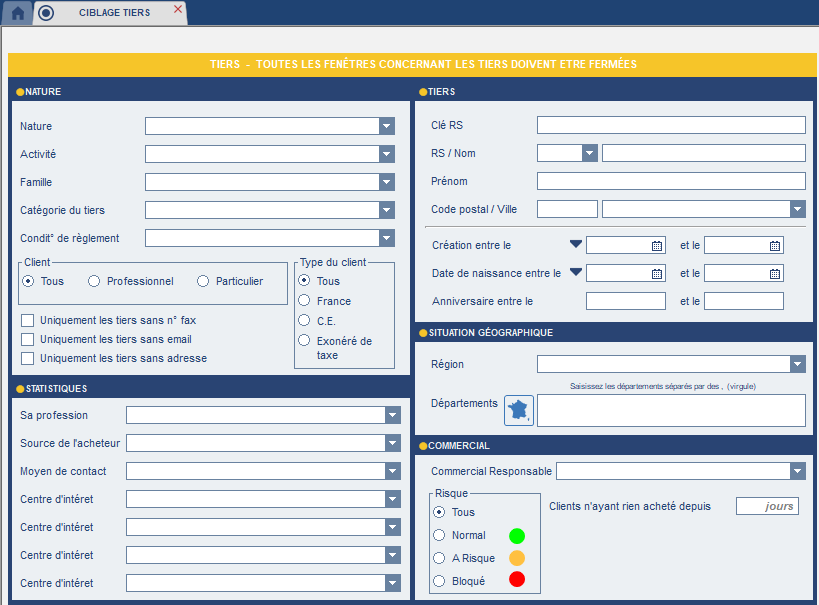Click the NATURE section header

coord(43,91)
